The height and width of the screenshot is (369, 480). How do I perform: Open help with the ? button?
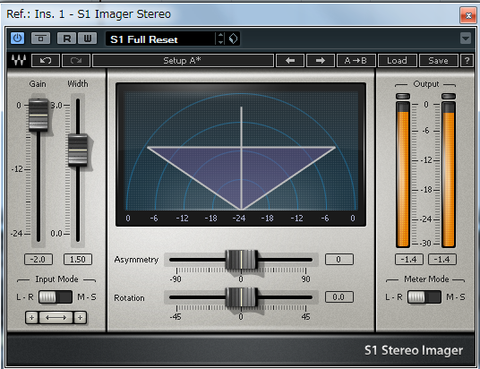click(x=467, y=61)
